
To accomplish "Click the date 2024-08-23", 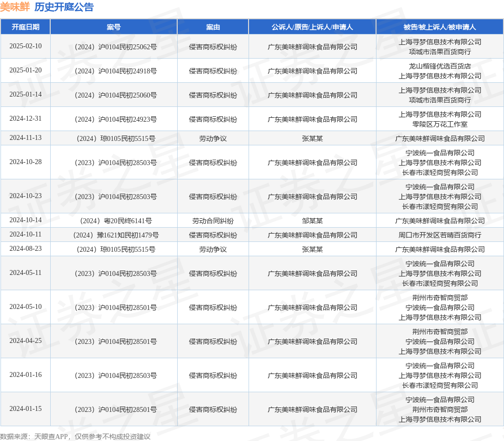I will [x=26, y=248].
